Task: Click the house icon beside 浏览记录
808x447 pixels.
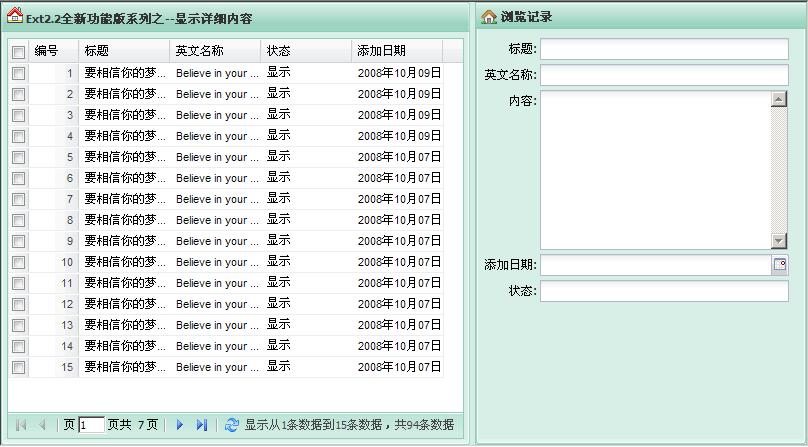Action: click(x=489, y=17)
